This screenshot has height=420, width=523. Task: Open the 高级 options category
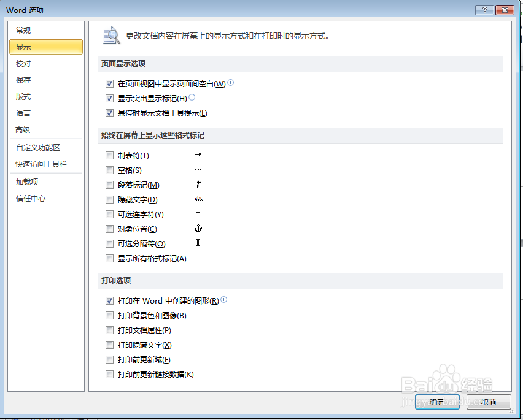46,129
